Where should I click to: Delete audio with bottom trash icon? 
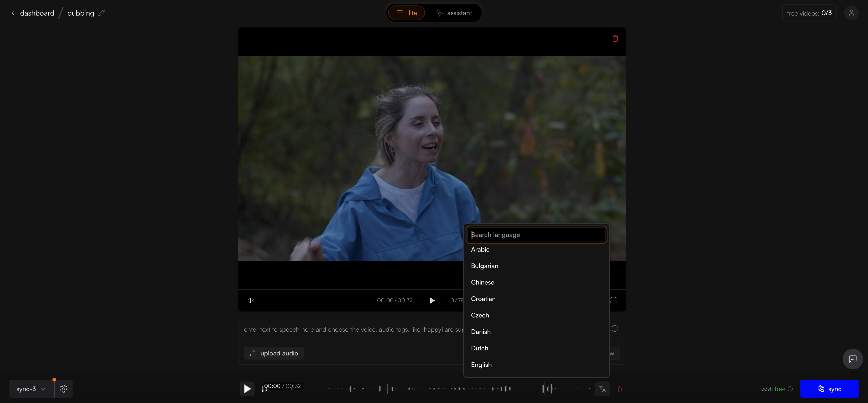pyautogui.click(x=621, y=389)
